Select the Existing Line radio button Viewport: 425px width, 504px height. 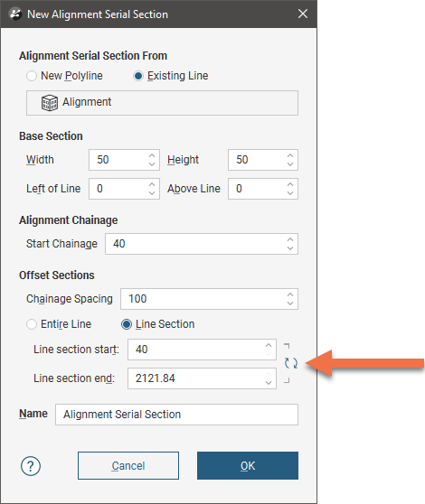pyautogui.click(x=138, y=76)
